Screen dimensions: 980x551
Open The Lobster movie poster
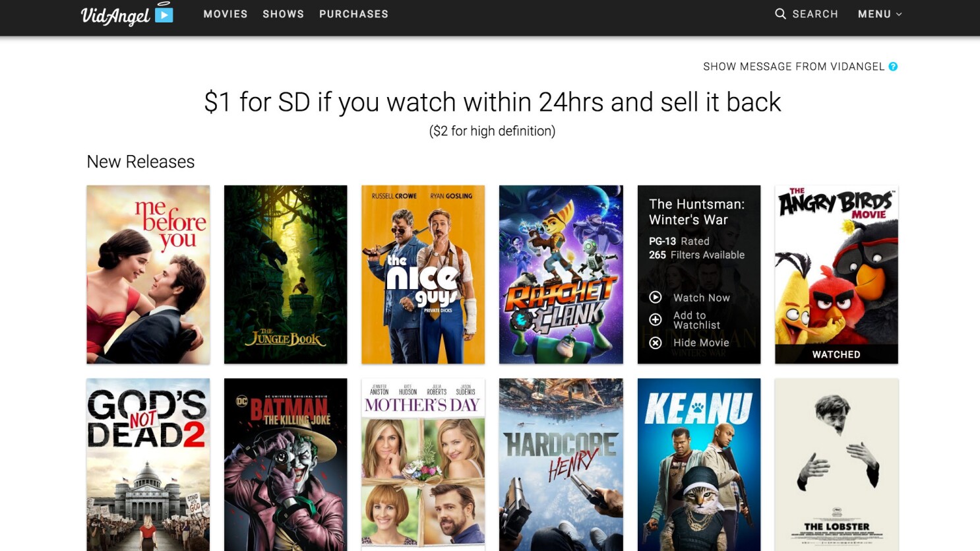coord(836,465)
